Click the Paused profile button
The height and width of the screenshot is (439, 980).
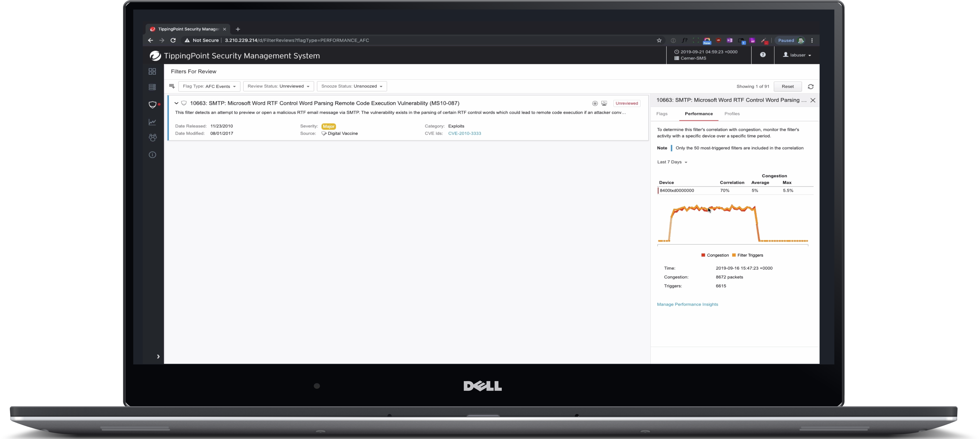click(x=791, y=40)
